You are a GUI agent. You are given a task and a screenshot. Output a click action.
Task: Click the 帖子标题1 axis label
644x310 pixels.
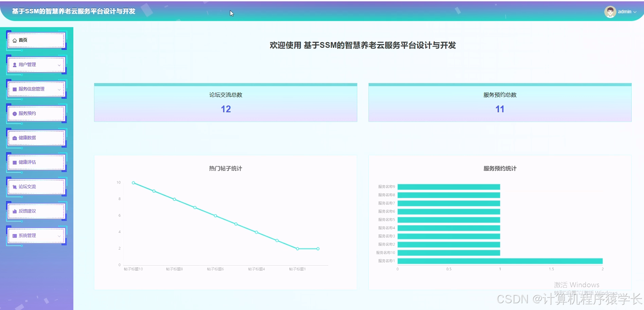[x=298, y=269]
